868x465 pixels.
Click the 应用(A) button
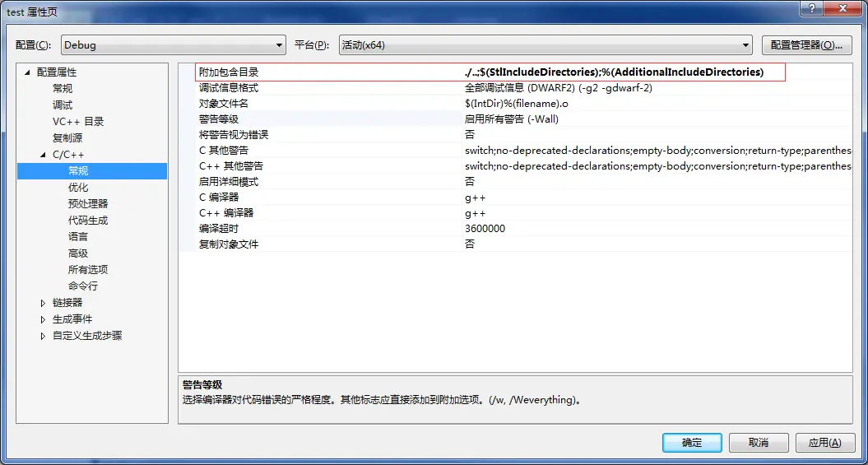click(x=825, y=443)
